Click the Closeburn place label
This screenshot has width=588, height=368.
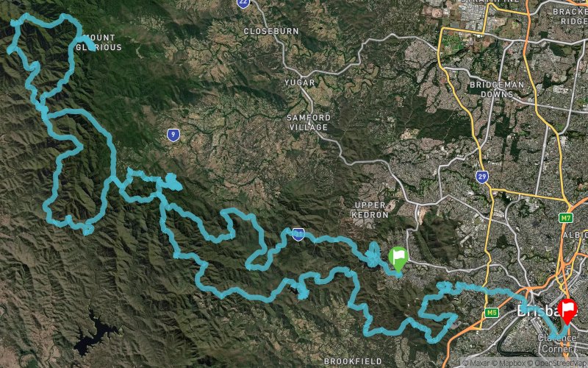click(x=271, y=31)
